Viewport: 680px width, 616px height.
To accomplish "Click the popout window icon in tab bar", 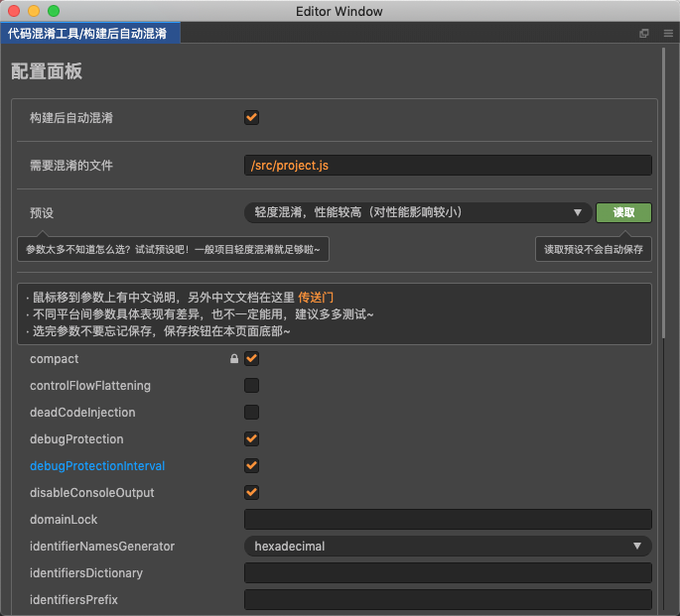I will coord(644,34).
